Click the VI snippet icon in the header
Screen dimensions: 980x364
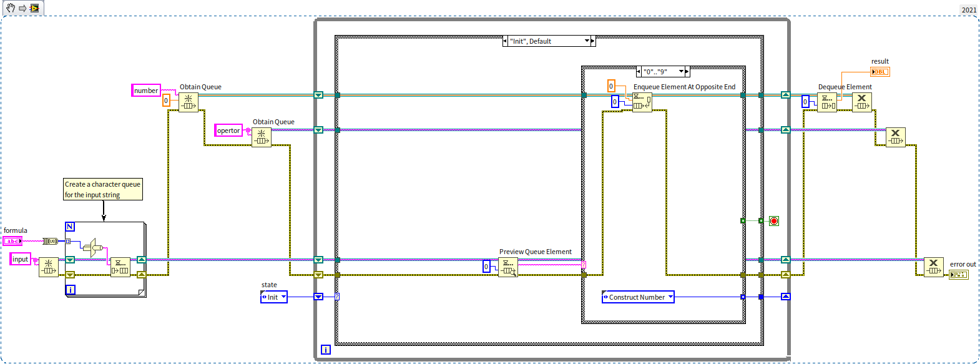tap(34, 8)
